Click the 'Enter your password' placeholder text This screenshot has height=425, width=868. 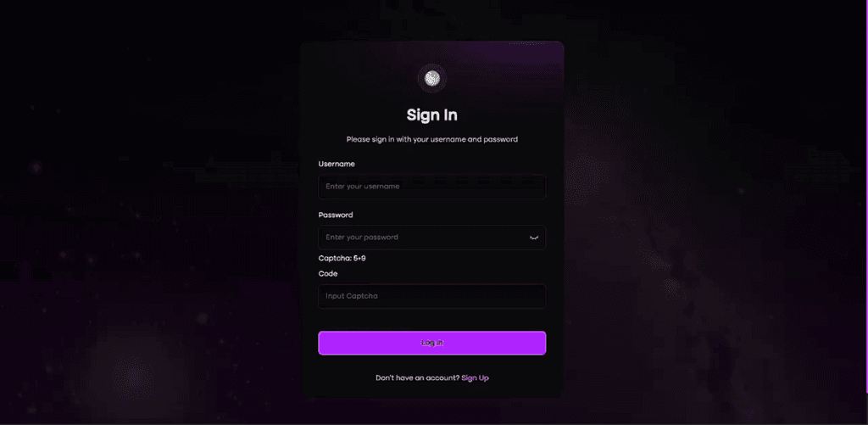coord(362,238)
